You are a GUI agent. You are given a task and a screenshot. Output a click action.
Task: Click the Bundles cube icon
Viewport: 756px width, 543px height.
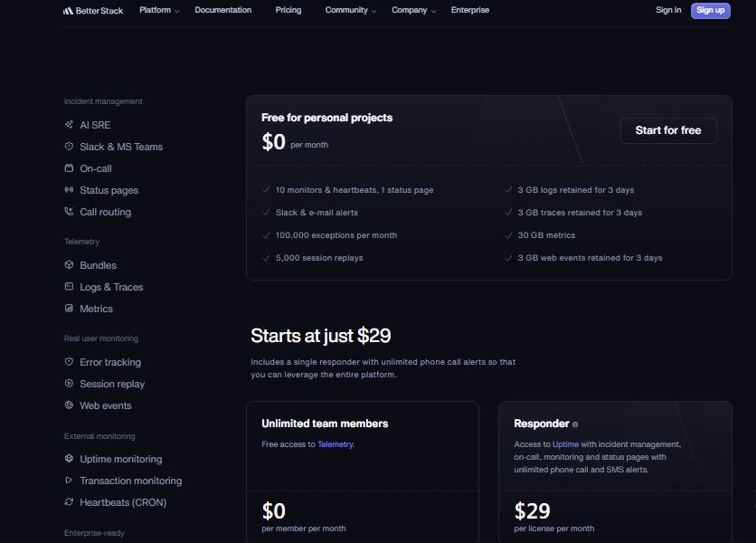tap(69, 264)
